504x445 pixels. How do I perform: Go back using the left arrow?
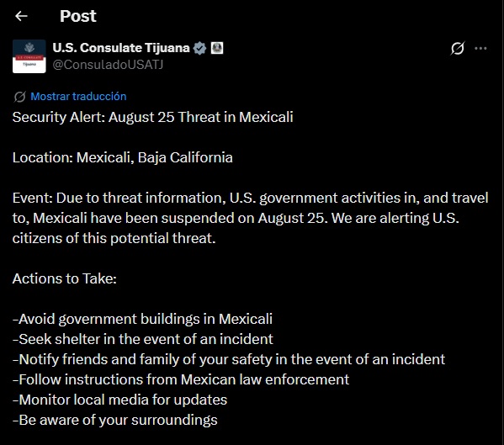tap(21, 16)
